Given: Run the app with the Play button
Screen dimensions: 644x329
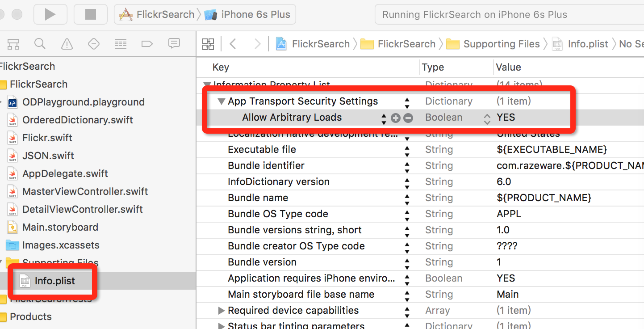Looking at the screenshot, I should (x=50, y=14).
